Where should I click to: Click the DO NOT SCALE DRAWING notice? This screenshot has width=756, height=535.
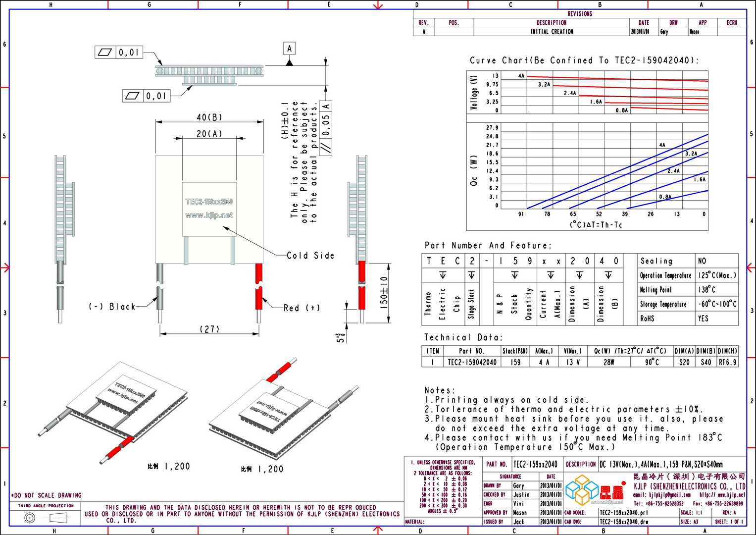46,495
